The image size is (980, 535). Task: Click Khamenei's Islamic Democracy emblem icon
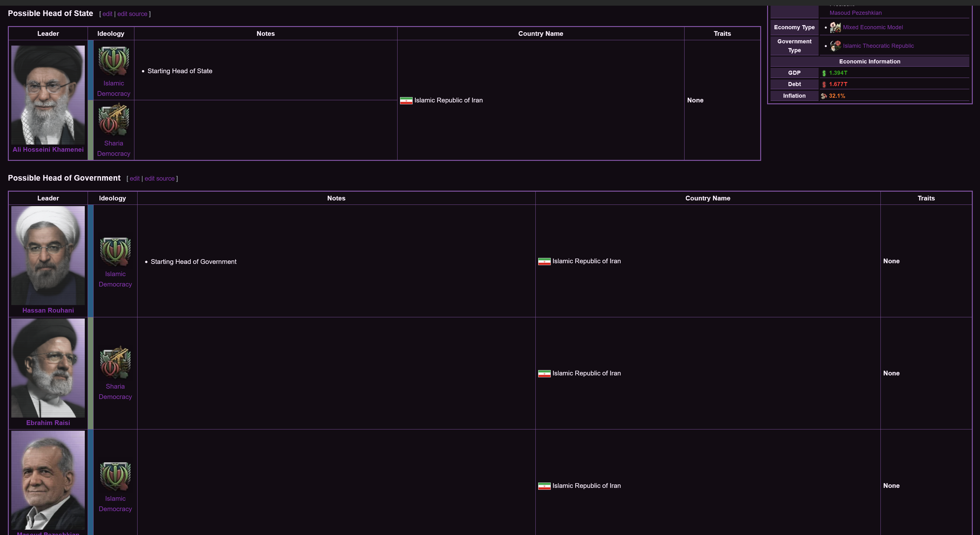click(x=113, y=61)
